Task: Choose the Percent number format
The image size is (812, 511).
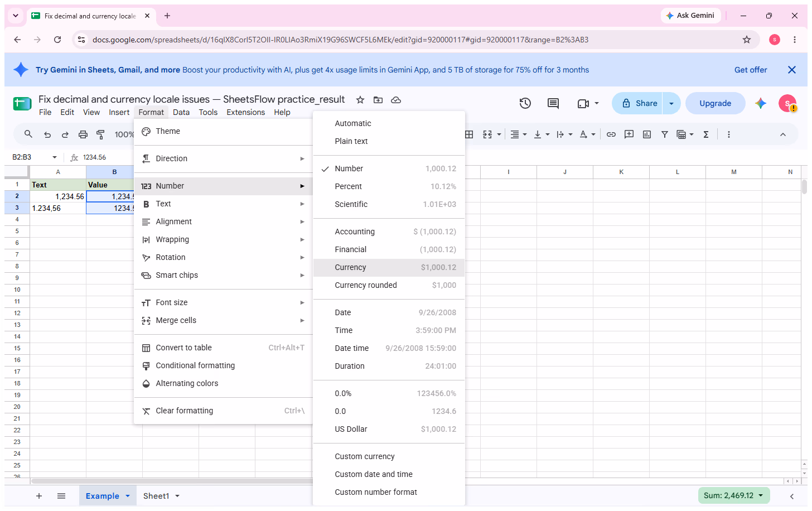Action: pyautogui.click(x=389, y=186)
